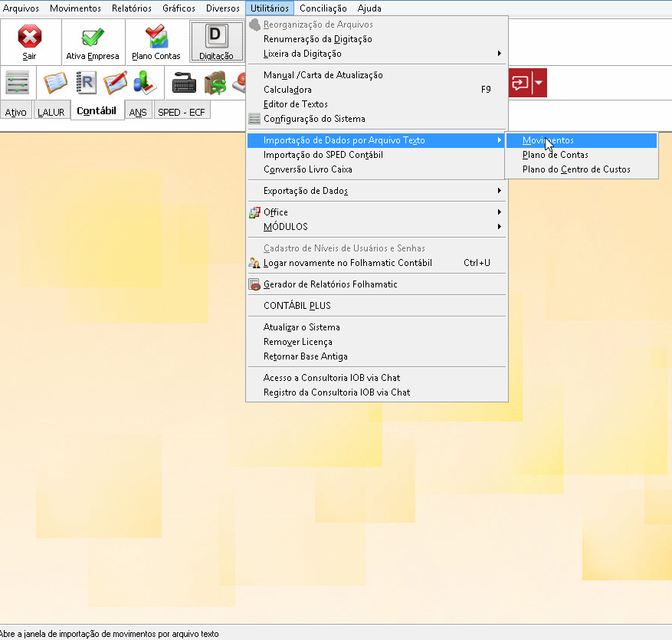This screenshot has width=672, height=640.
Task: Click the Digitação keyboard key icon
Action: pos(217,37)
